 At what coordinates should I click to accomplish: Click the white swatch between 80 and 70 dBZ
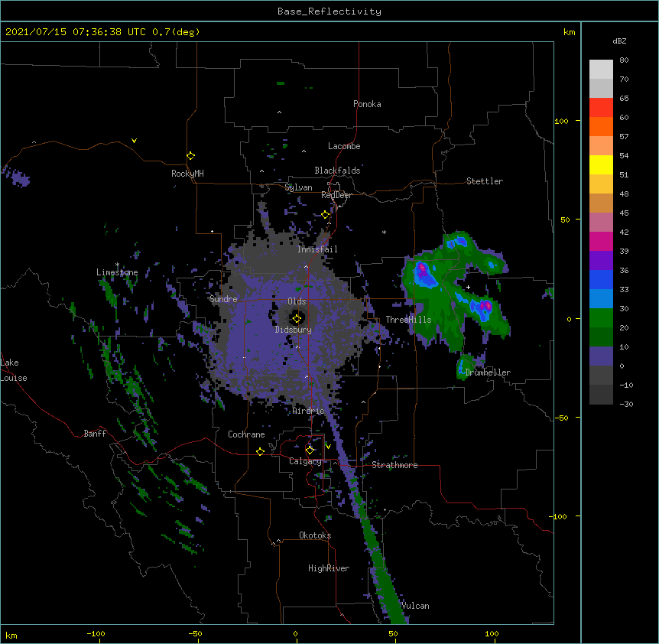tap(601, 70)
